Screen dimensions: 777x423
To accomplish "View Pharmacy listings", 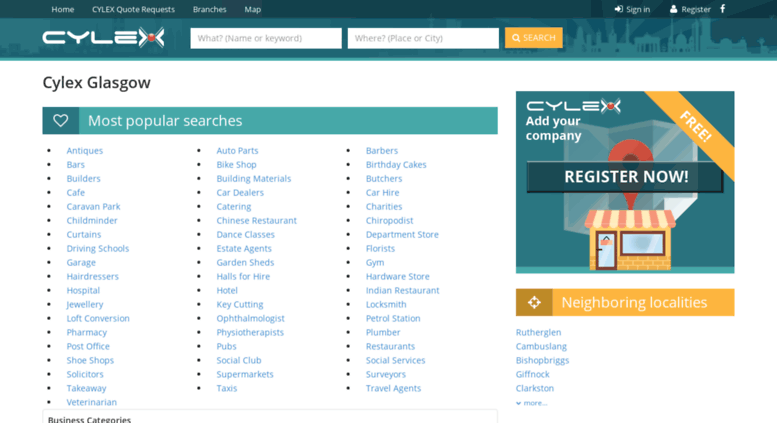I will pyautogui.click(x=87, y=332).
